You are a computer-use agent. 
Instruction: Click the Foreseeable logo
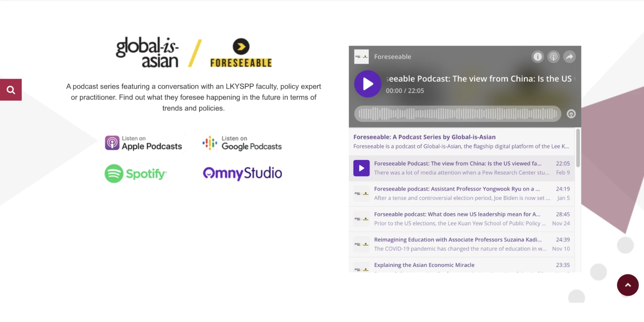tap(241, 53)
